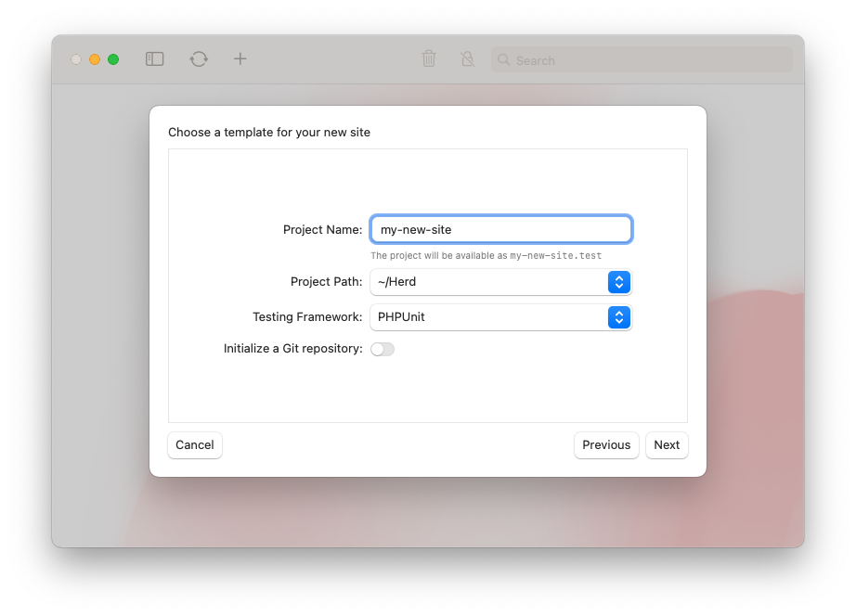
Task: Open the Testing Framework dropdown
Action: 501,317
